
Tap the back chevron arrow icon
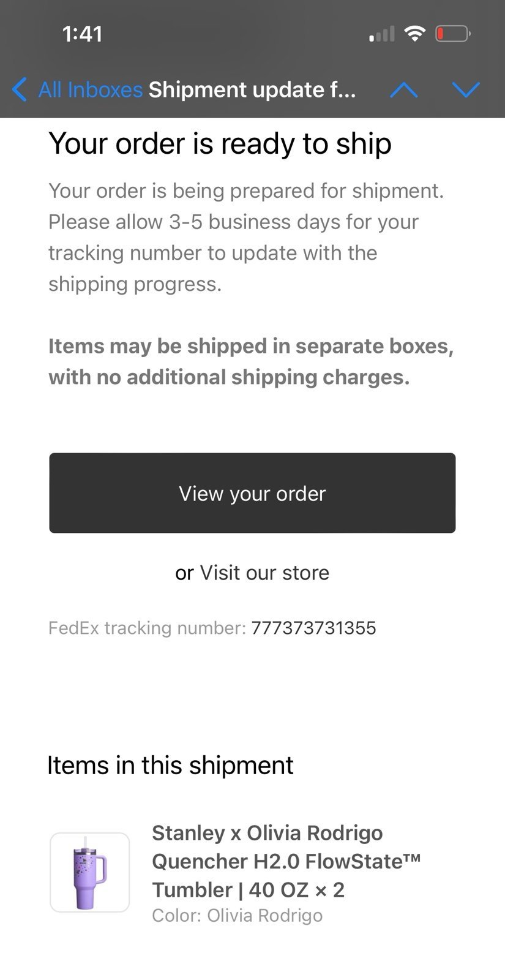pos(20,89)
